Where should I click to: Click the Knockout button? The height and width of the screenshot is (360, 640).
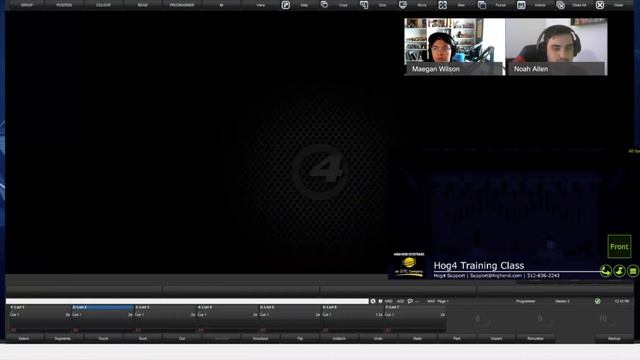[x=260, y=338]
